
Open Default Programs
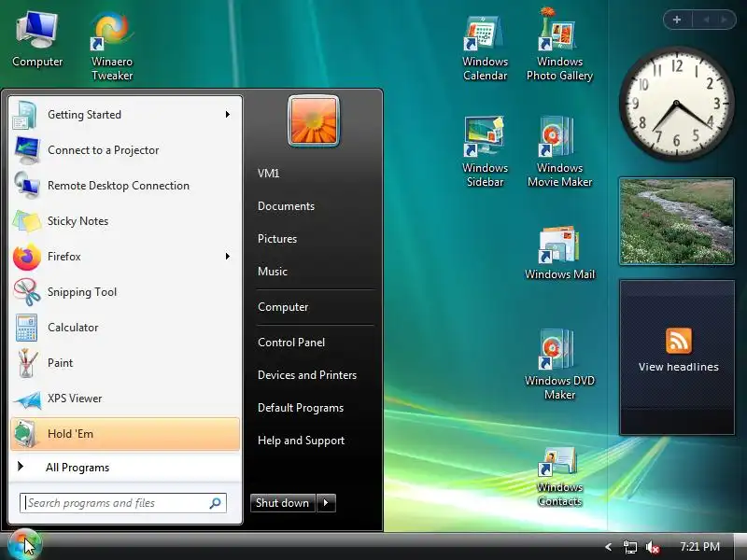pyautogui.click(x=301, y=408)
